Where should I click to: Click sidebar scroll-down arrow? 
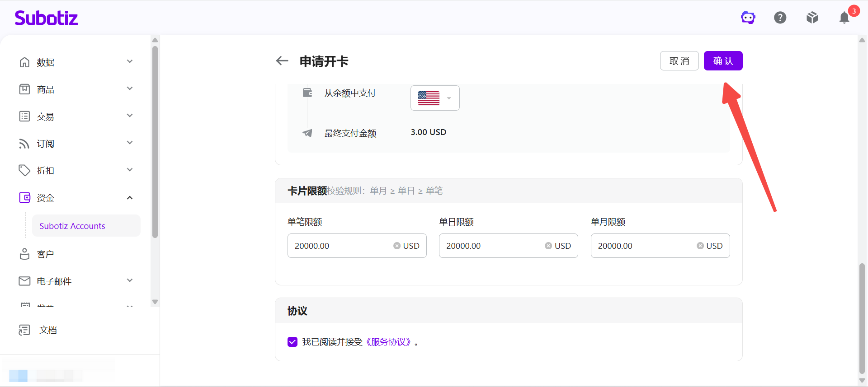pyautogui.click(x=155, y=302)
